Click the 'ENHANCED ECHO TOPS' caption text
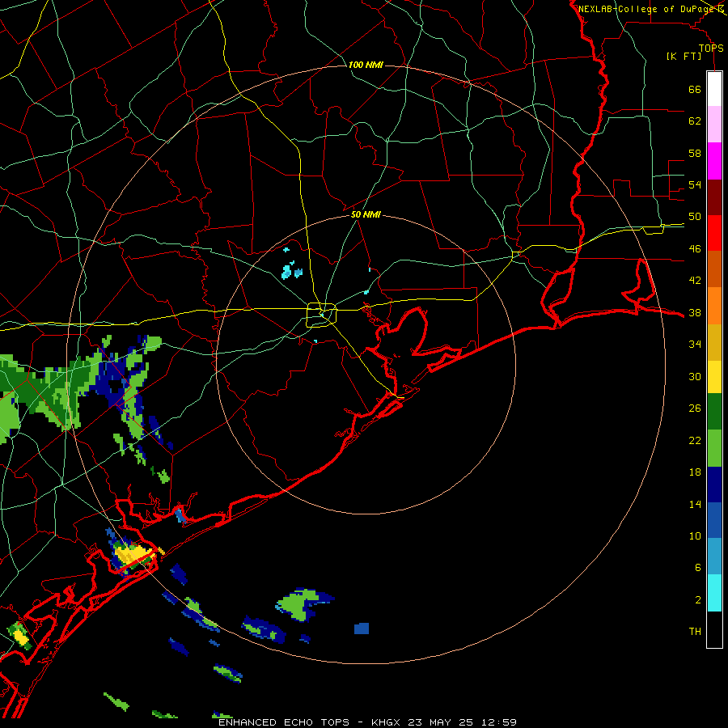Viewport: 728px width, 728px height. (x=283, y=722)
